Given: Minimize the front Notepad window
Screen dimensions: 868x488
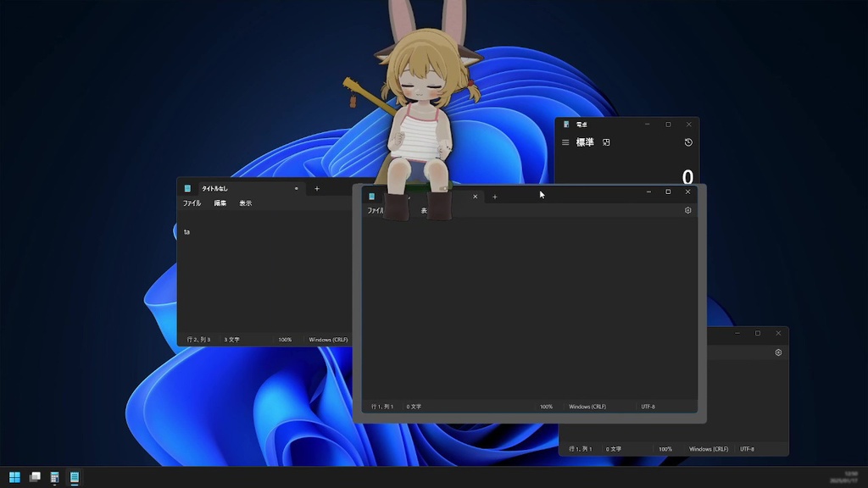Looking at the screenshot, I should 648,192.
